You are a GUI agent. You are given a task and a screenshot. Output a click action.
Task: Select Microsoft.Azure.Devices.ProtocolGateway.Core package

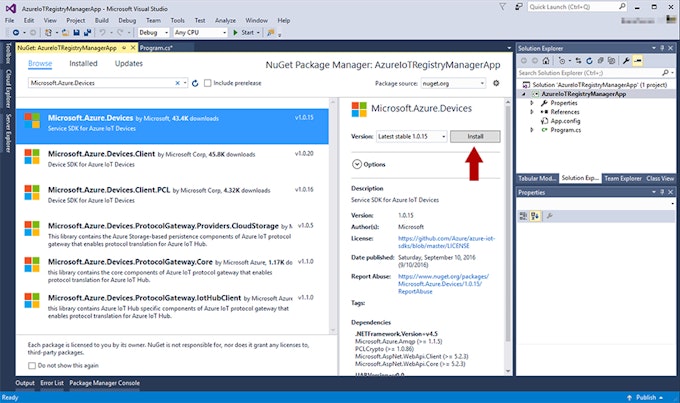click(x=172, y=270)
